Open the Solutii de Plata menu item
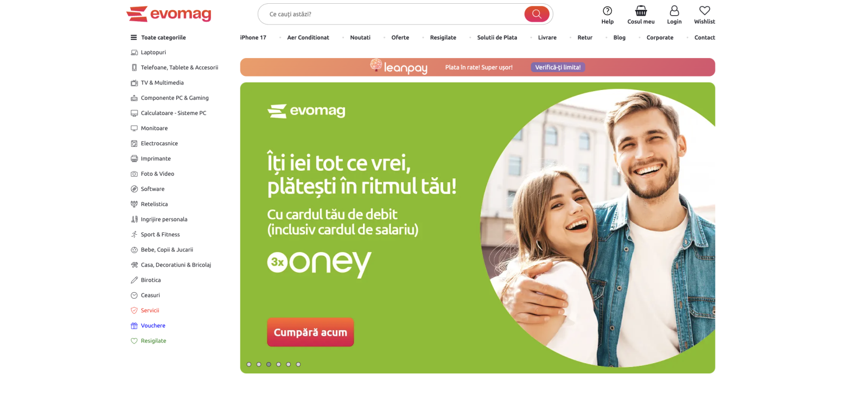 497,37
